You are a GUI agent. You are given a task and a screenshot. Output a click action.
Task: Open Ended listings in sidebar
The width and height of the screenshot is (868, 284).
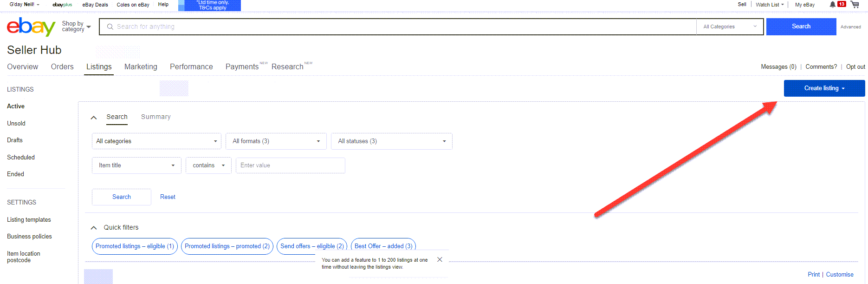click(x=15, y=174)
